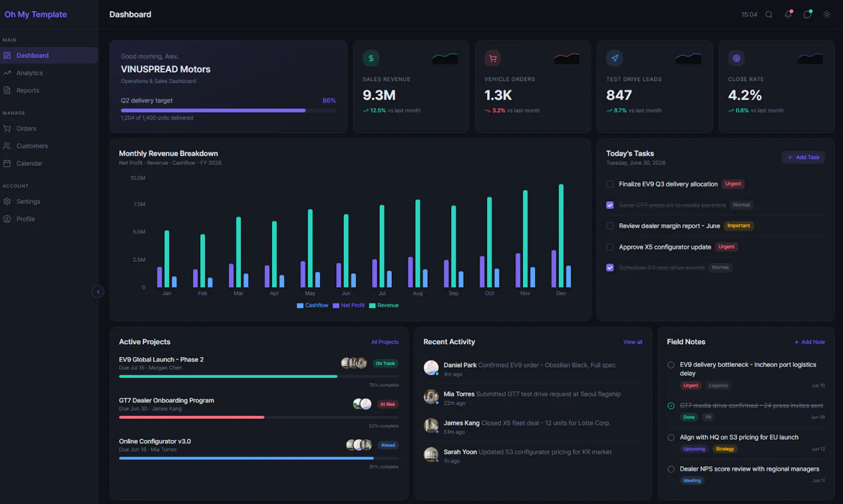Open the chat messages icon
Viewport: 843px width, 504px height.
[807, 15]
